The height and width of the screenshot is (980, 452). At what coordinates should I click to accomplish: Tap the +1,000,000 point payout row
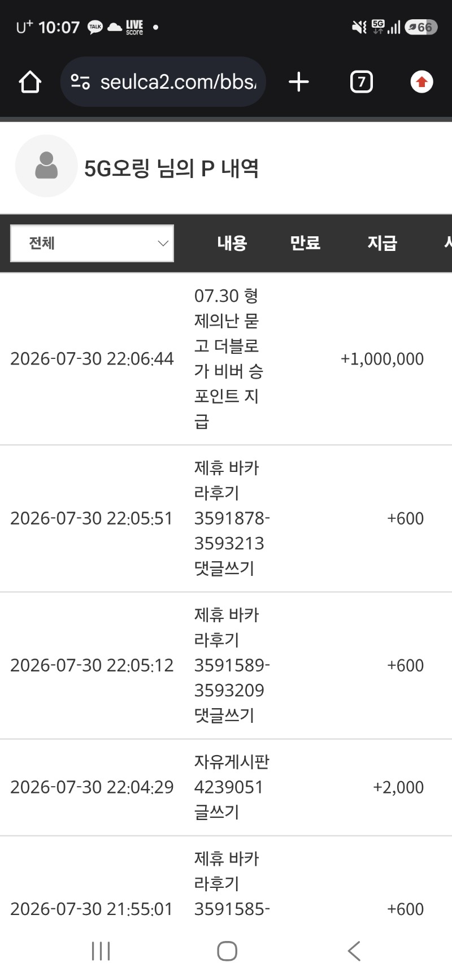[x=226, y=359]
